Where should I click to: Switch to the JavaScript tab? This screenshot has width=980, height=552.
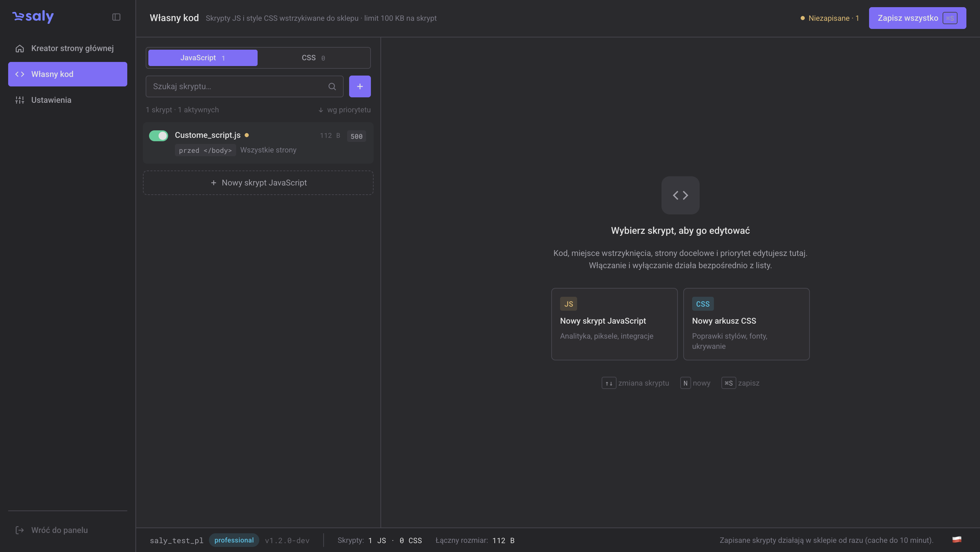[203, 58]
